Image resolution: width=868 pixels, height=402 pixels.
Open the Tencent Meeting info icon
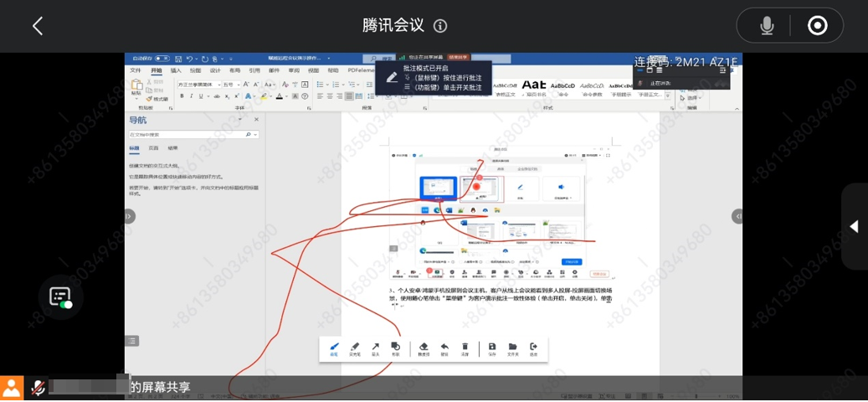440,26
